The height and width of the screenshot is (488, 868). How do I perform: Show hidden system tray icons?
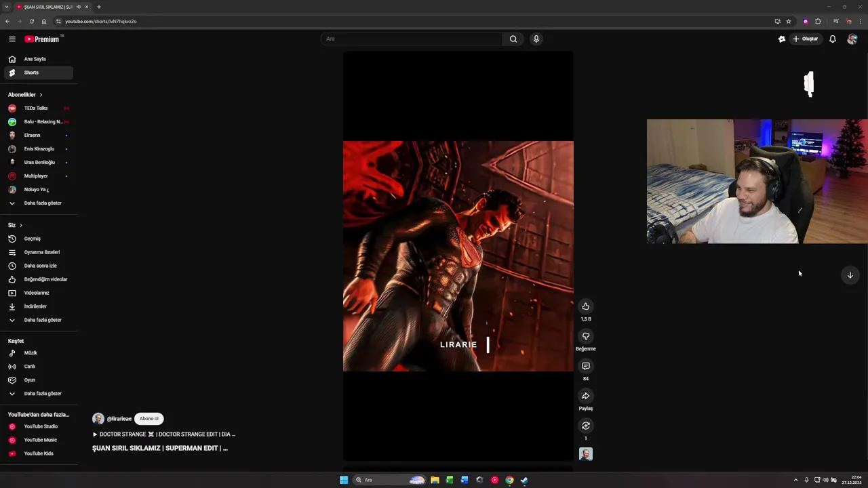795,480
